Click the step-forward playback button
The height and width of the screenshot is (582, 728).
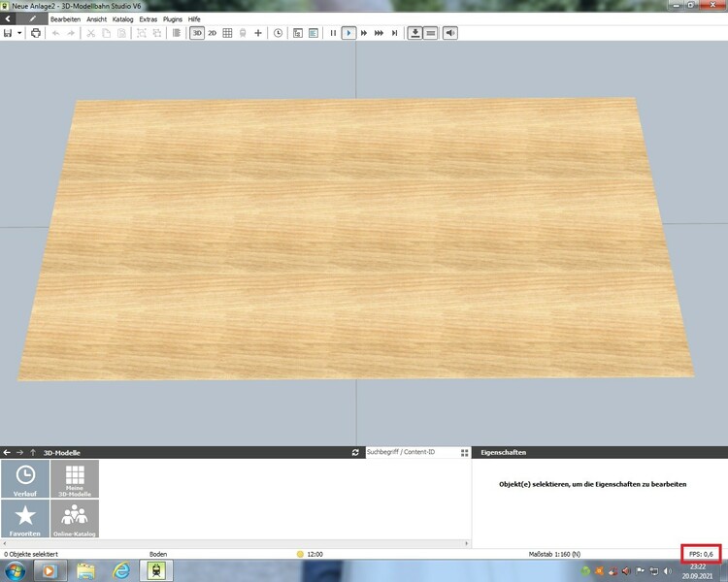tap(394, 33)
